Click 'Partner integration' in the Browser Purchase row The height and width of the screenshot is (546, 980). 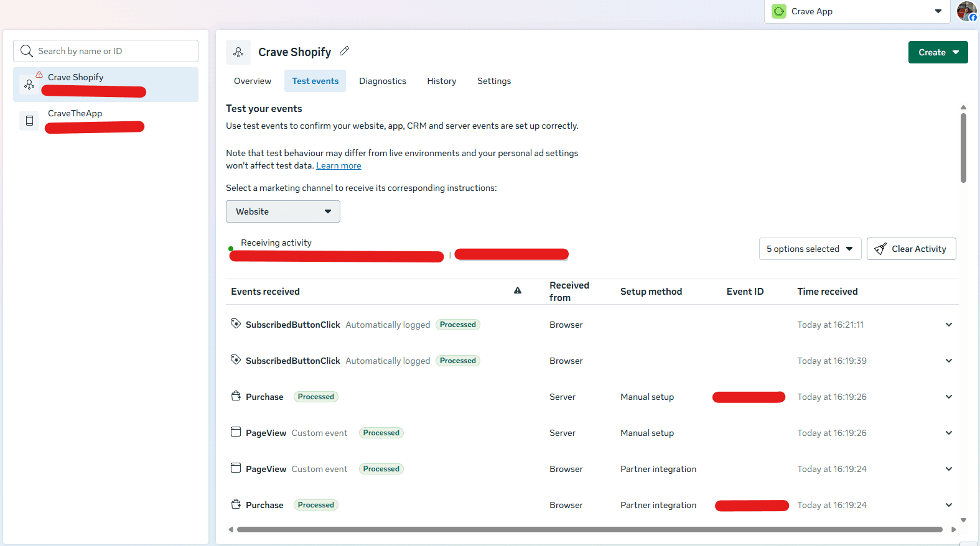click(x=658, y=505)
